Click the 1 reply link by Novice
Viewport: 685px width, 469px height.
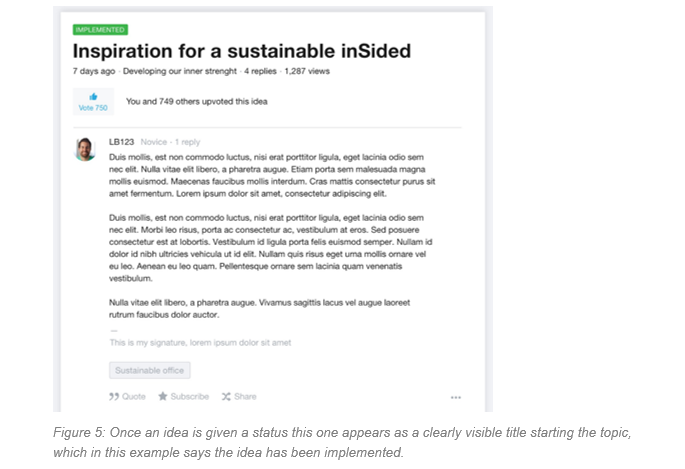pyautogui.click(x=187, y=142)
